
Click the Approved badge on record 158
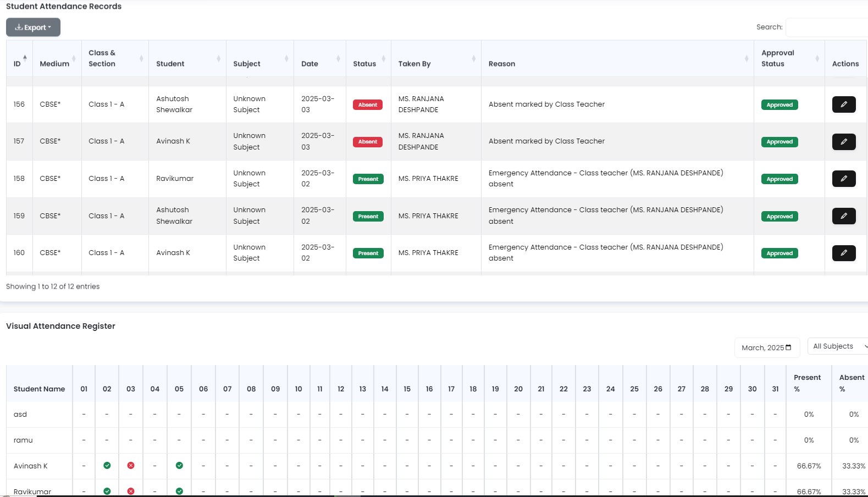pos(779,179)
